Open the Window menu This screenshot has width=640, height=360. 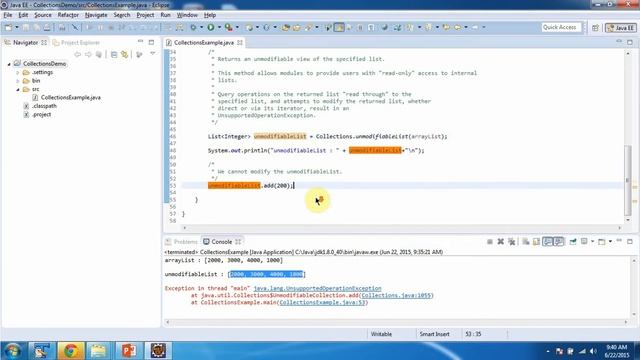pos(187,15)
